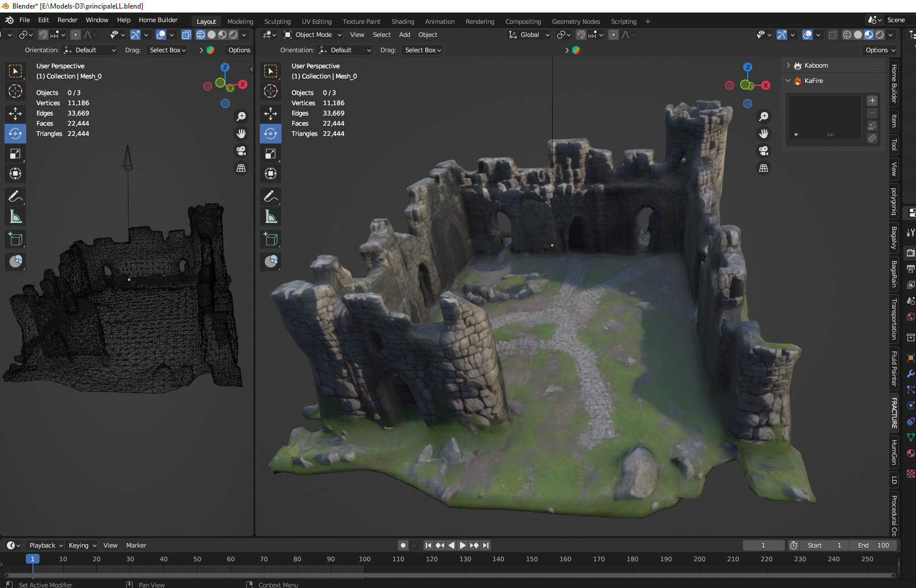Open the Modifiers wrench properties tab
This screenshot has height=588, width=916.
pos(910,374)
